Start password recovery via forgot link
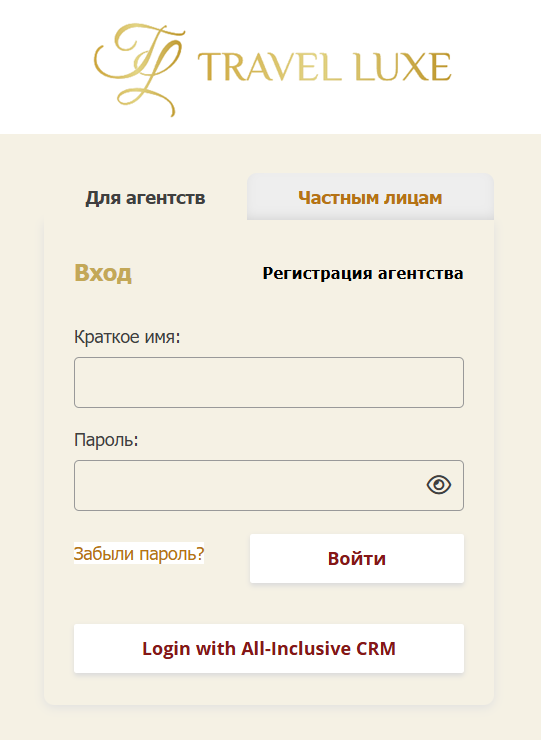 point(139,553)
